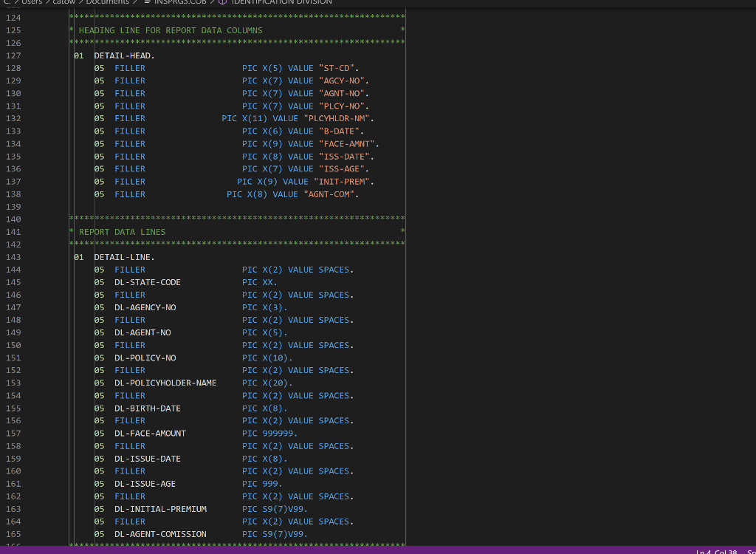This screenshot has width=756, height=554.
Task: Place cursor on DETAIL-HEAD. record name
Action: point(124,55)
